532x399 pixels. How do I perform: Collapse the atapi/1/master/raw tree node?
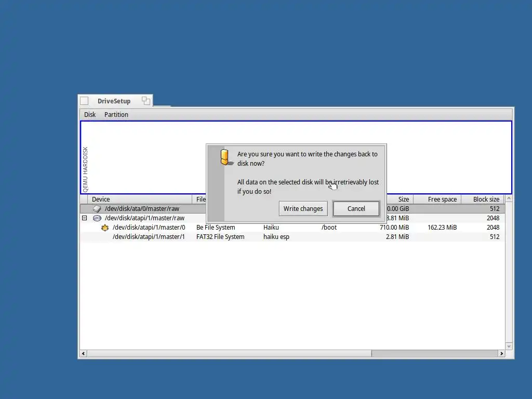(x=85, y=218)
